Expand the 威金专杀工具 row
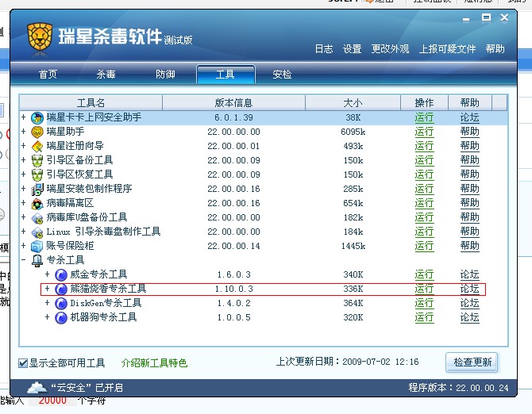Screen dimensions: 532x414 pos(47,274)
